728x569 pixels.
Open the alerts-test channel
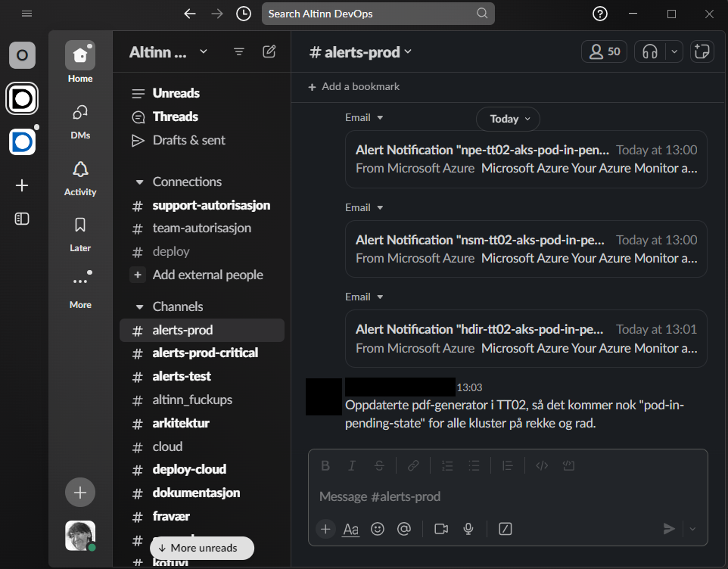pos(201,376)
